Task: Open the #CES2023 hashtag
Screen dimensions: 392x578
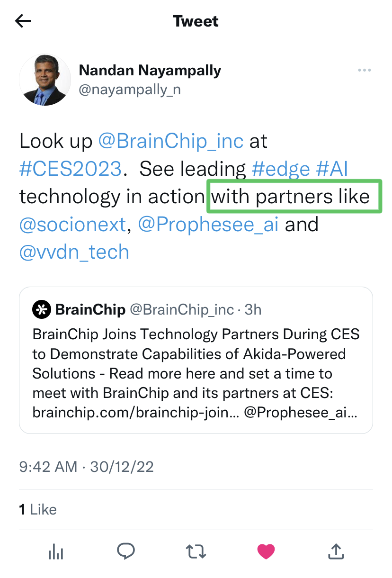Action: pos(71,169)
